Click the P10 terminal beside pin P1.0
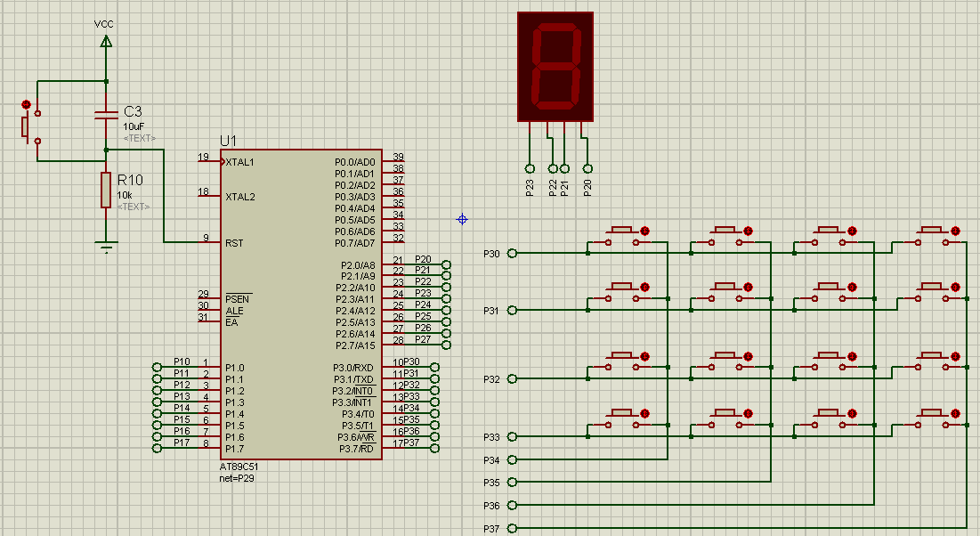 pos(157,367)
